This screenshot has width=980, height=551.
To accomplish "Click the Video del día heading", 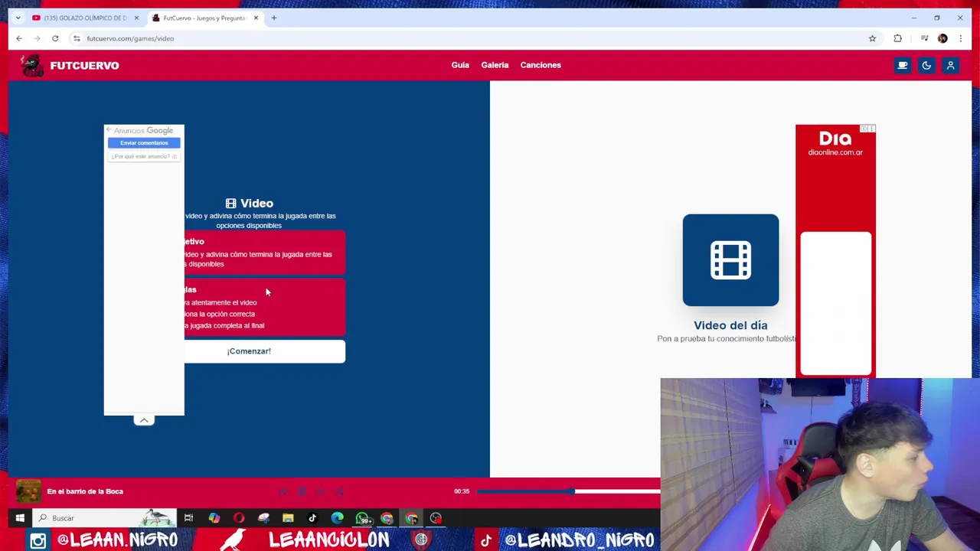I will [730, 325].
